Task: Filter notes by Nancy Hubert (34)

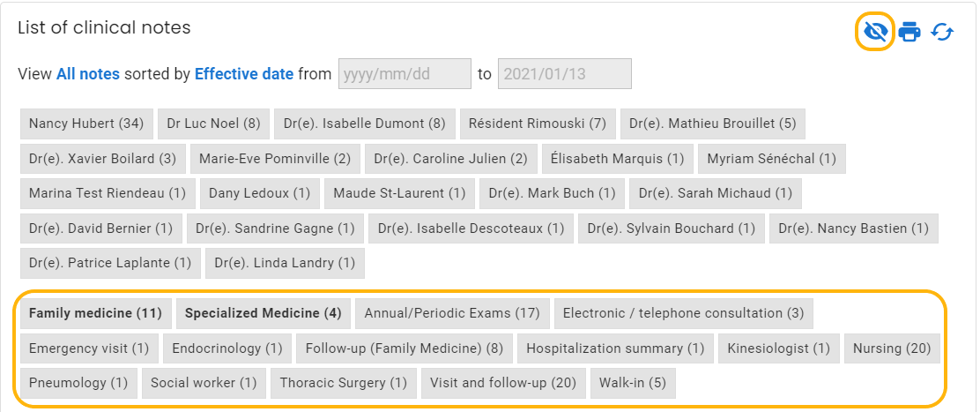Action: 86,124
